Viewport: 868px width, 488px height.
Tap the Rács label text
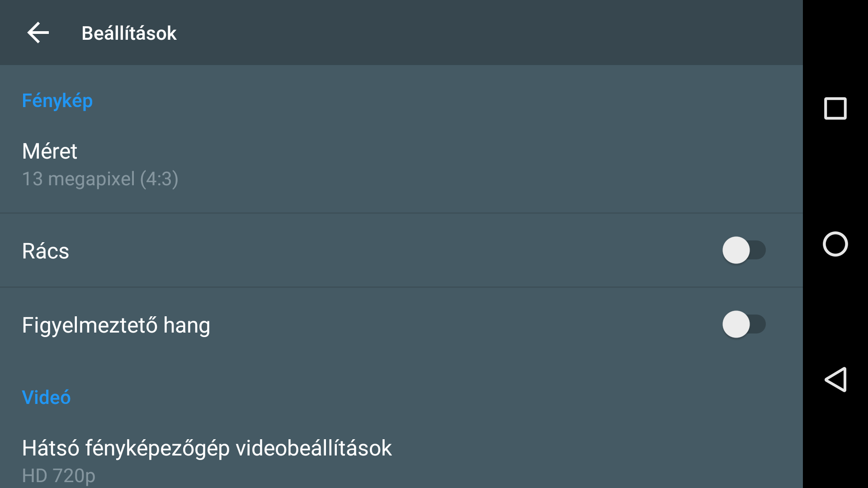[46, 251]
